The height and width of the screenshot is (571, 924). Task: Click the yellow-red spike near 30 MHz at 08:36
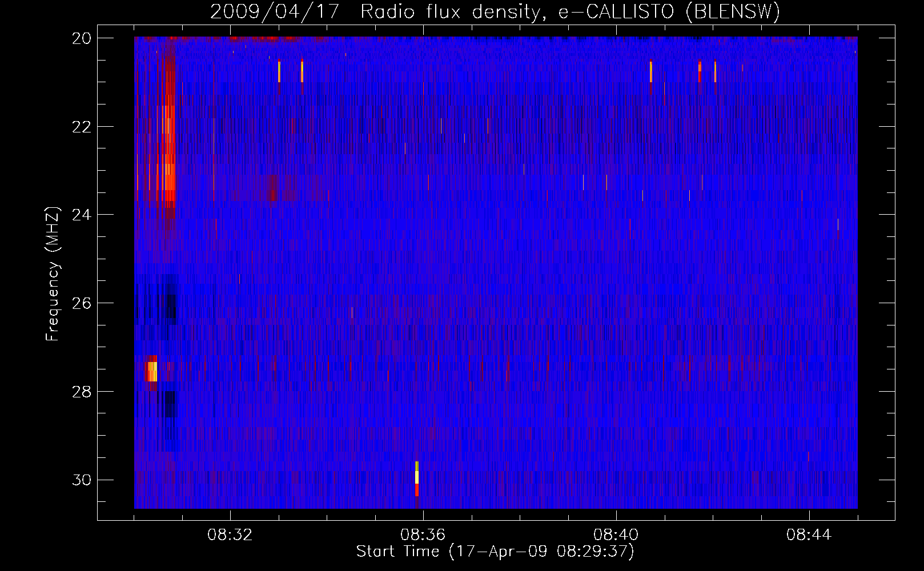pyautogui.click(x=417, y=478)
